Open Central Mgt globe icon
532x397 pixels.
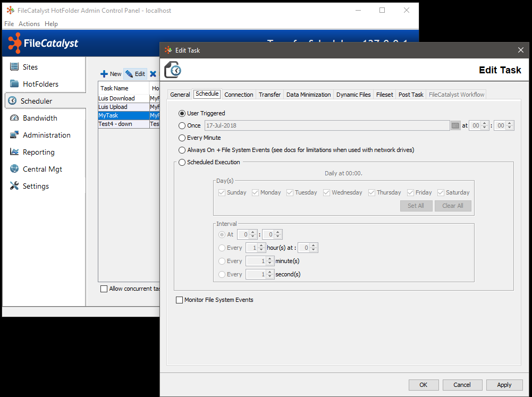click(14, 169)
